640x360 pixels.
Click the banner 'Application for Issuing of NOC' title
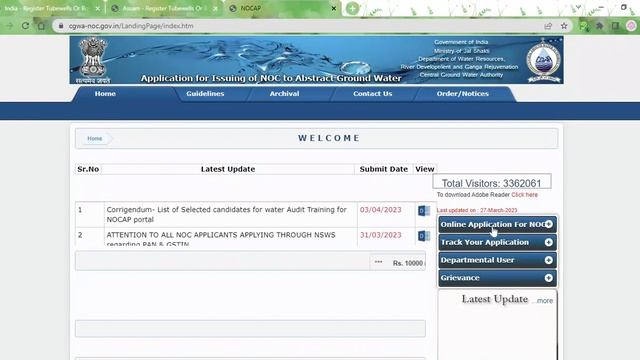point(271,78)
